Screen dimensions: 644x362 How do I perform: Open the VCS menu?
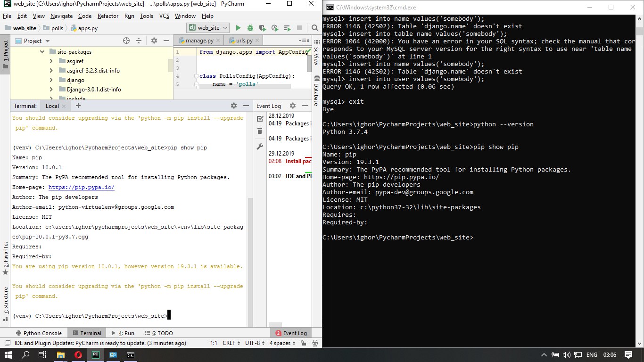(x=164, y=16)
